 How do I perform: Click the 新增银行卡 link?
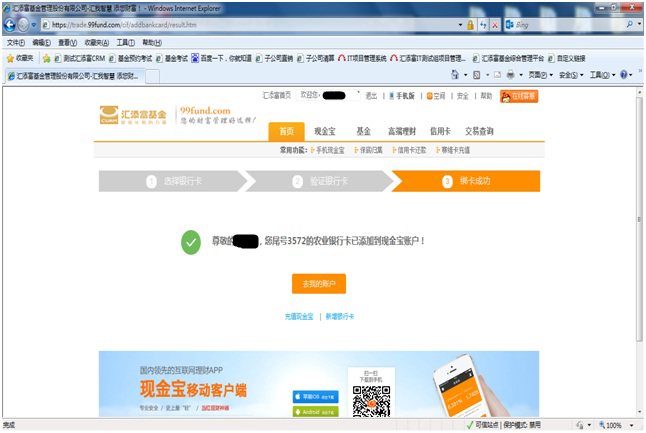coord(340,316)
